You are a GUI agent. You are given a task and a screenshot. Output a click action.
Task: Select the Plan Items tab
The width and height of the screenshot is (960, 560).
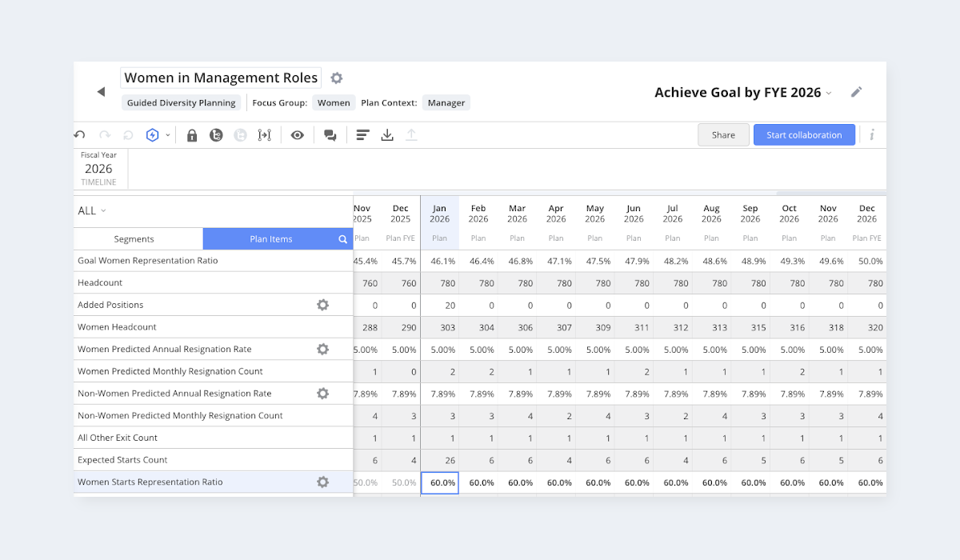[270, 239]
